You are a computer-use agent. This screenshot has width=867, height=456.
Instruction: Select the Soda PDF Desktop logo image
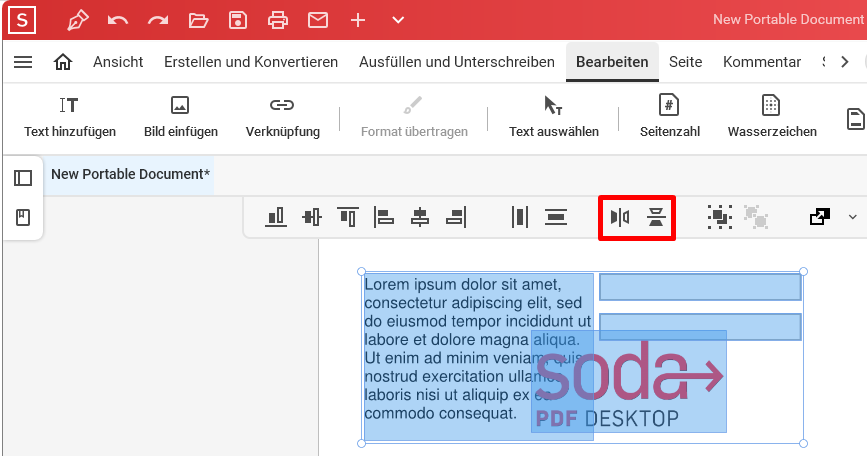[629, 381]
